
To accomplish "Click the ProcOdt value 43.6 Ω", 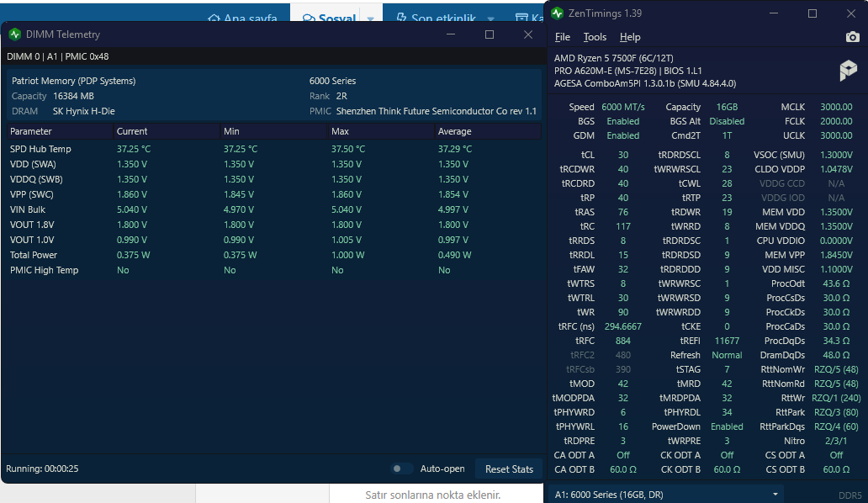I will click(x=836, y=283).
